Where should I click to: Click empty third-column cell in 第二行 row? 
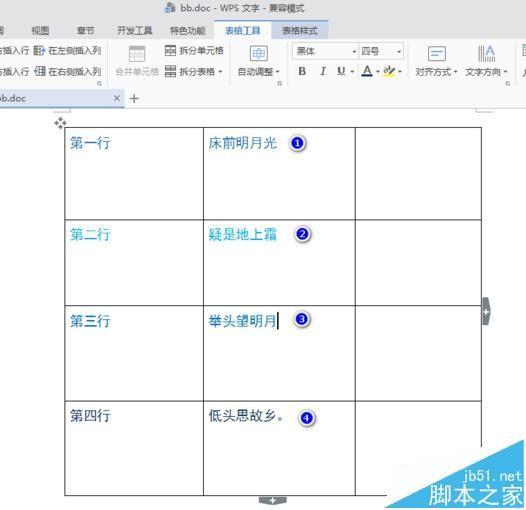pos(418,263)
